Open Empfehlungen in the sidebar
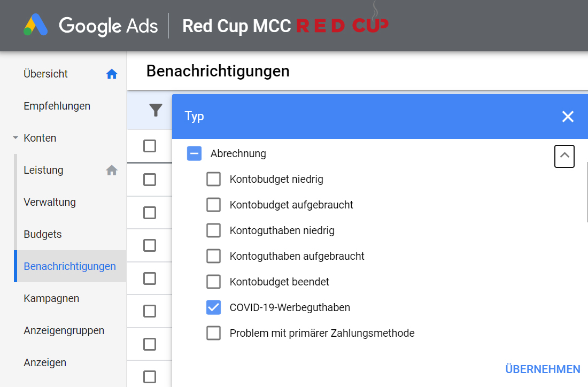 pyautogui.click(x=57, y=106)
